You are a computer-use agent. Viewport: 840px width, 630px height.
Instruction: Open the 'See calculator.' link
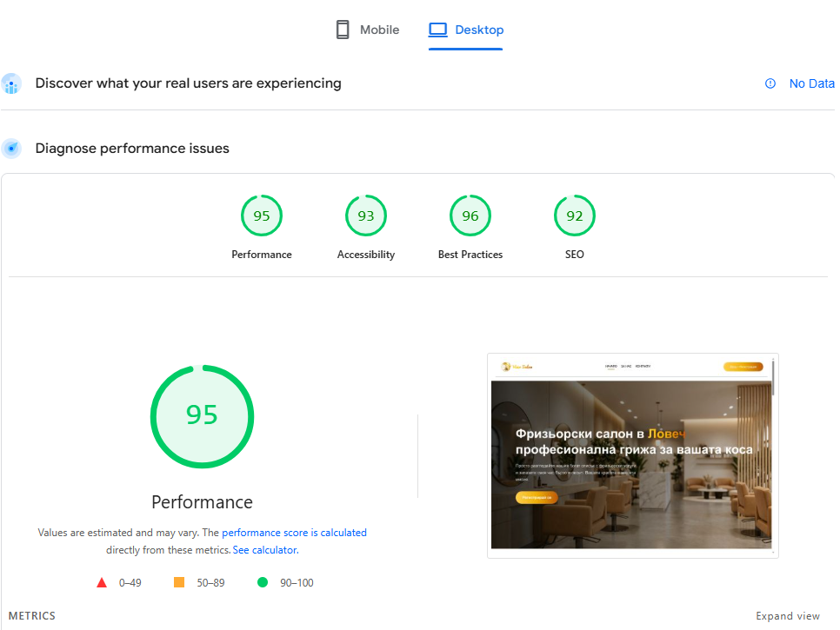pos(266,550)
